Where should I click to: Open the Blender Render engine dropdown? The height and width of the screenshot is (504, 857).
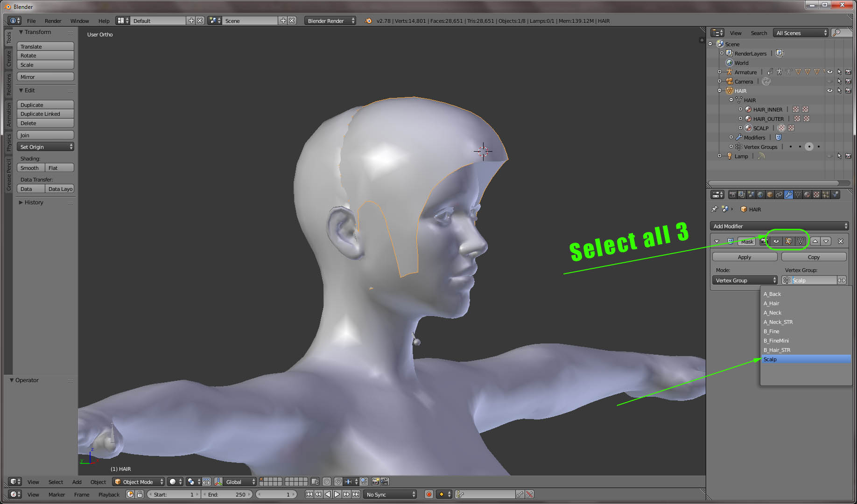click(x=330, y=21)
